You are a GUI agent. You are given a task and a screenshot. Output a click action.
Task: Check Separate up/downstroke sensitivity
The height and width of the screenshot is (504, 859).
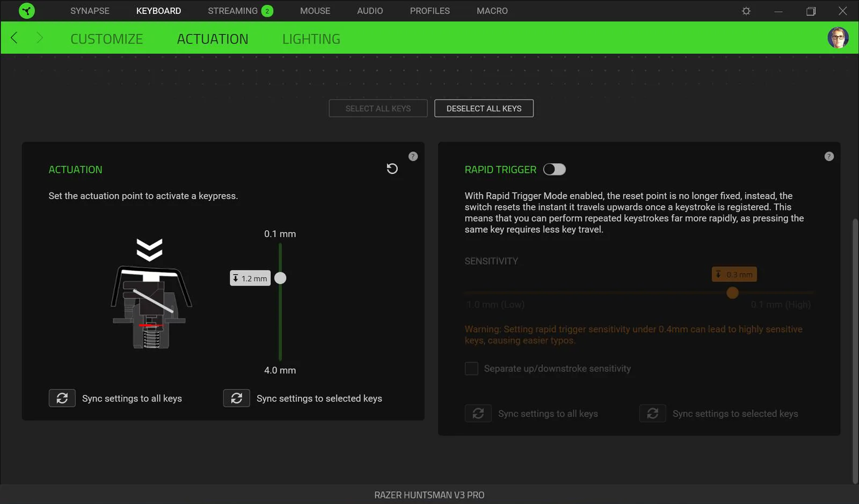point(471,369)
